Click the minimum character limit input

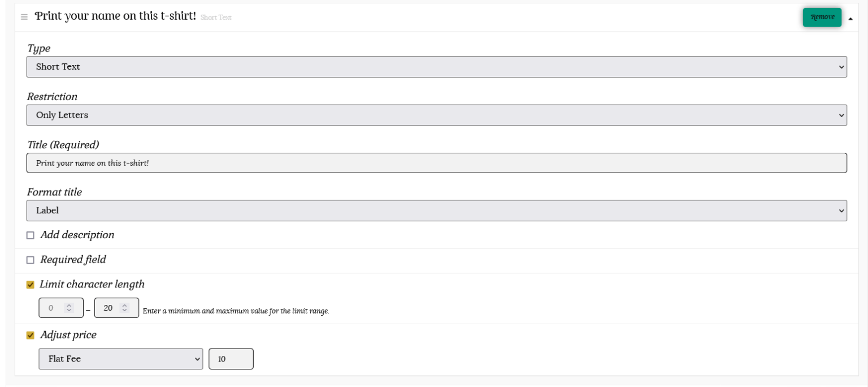pyautogui.click(x=52, y=308)
